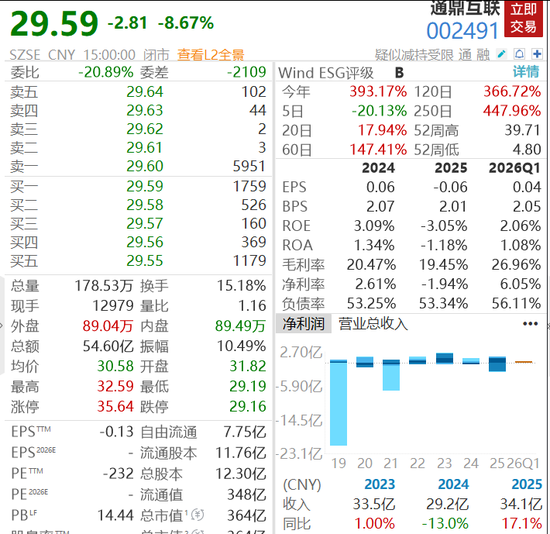
Task: Open Wind ESG 详情 link
Action: (526, 72)
